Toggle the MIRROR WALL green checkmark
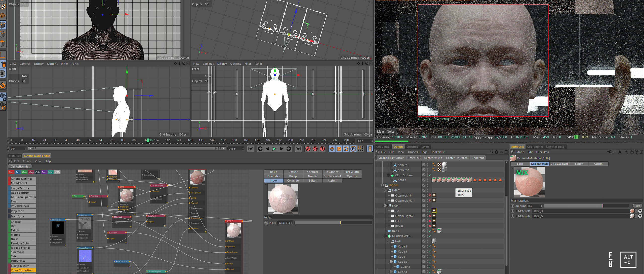644x274 pixels. (430, 236)
